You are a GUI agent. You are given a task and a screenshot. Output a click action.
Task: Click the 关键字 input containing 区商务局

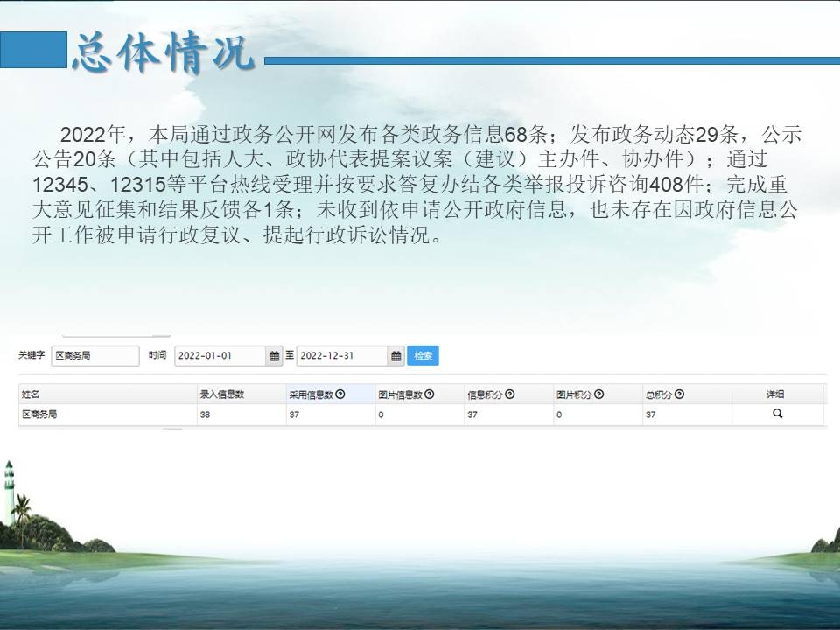tap(94, 356)
